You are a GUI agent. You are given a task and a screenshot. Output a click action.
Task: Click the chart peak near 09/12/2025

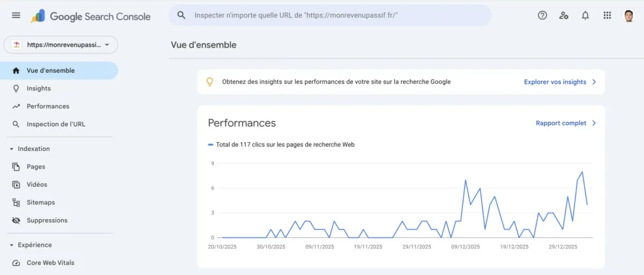click(465, 181)
